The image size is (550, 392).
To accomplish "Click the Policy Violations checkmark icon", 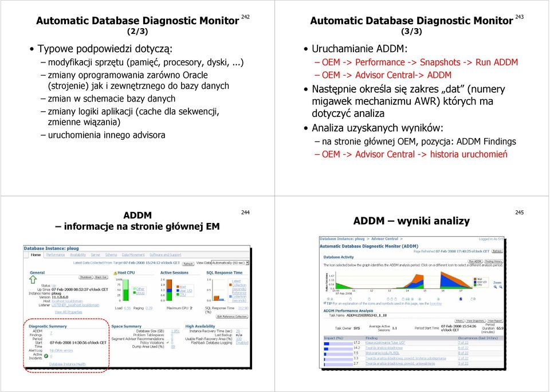I will (x=168, y=343).
